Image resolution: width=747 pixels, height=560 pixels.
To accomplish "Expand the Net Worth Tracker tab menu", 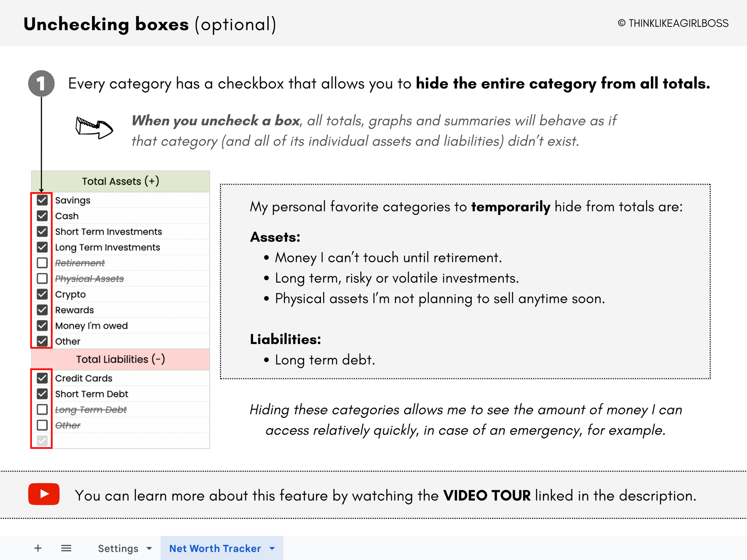I will [272, 548].
